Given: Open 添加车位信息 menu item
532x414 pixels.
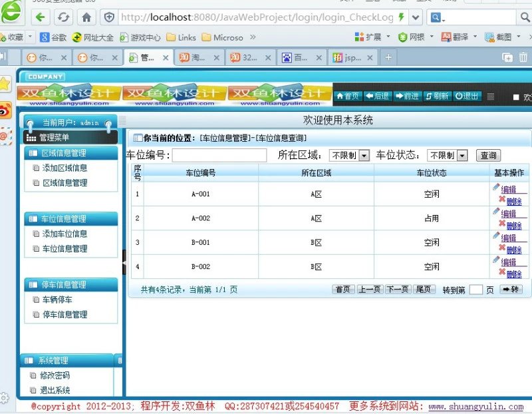Looking at the screenshot, I should [65, 234].
